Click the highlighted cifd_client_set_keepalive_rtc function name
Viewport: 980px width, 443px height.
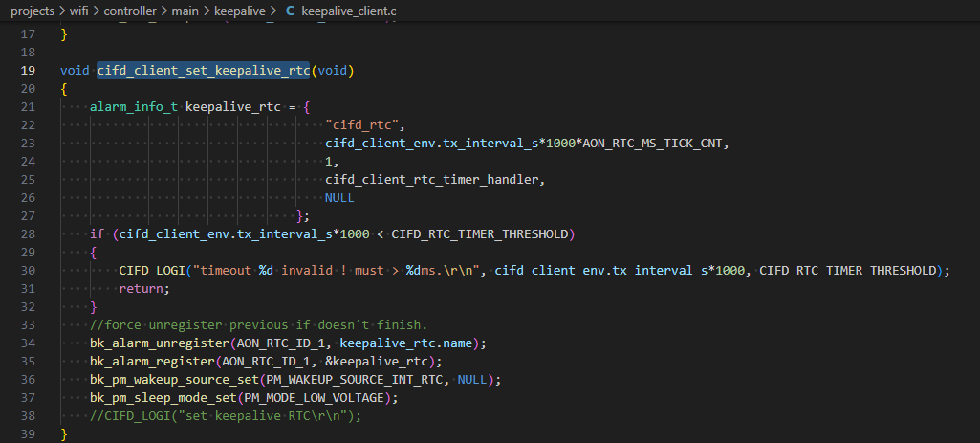pyautogui.click(x=204, y=71)
